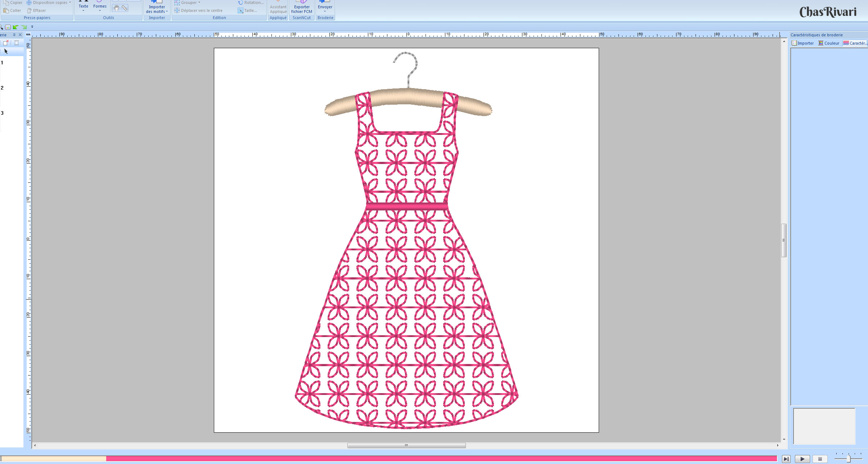Viewport: 868px width, 464px height.
Task: Click the vertical scrollbar up arrow
Action: (x=784, y=41)
